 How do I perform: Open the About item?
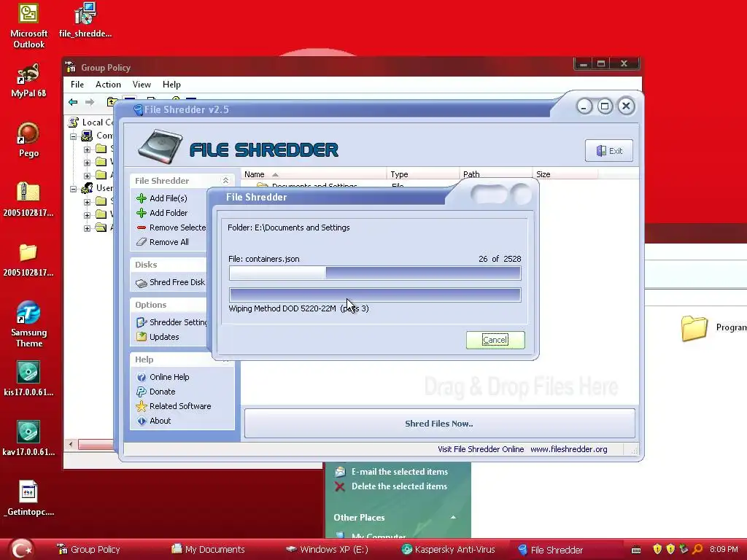click(x=154, y=421)
